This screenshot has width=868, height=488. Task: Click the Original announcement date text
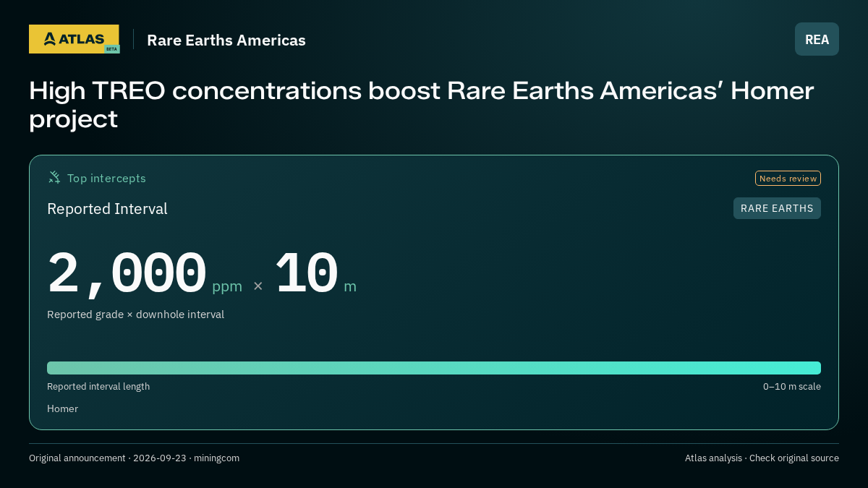[134, 458]
